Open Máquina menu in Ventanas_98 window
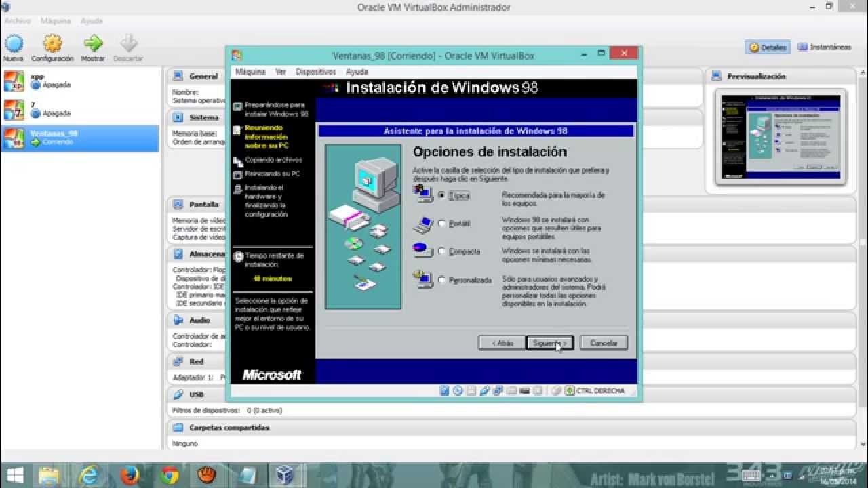 click(x=250, y=71)
